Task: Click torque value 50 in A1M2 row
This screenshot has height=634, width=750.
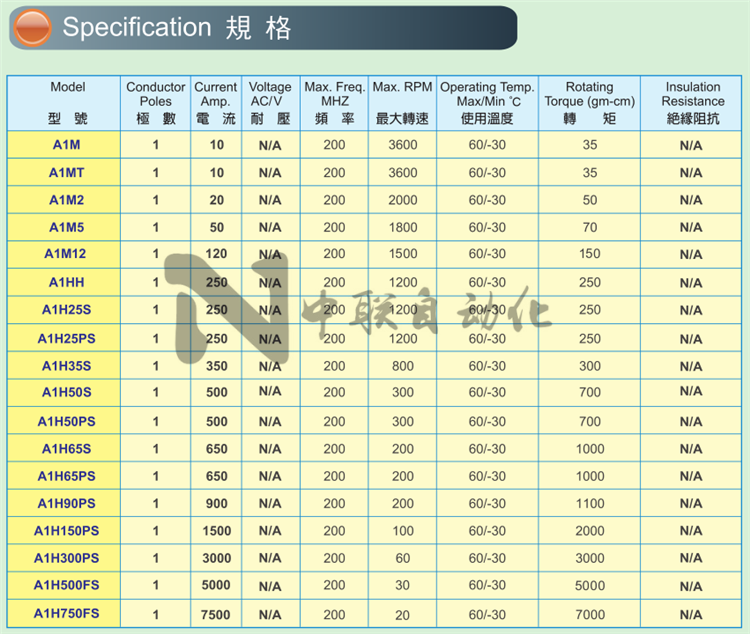Action: pyautogui.click(x=590, y=200)
